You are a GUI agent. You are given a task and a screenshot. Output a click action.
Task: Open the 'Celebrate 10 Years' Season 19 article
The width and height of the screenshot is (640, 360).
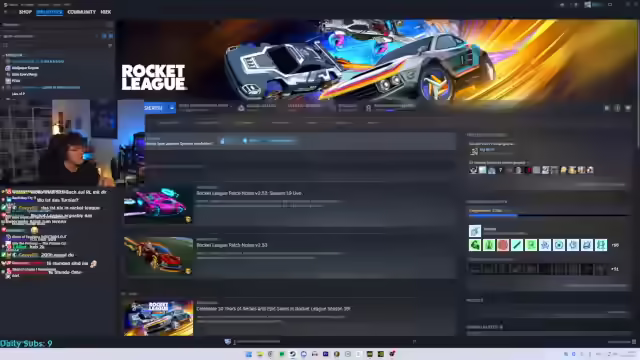point(273,309)
